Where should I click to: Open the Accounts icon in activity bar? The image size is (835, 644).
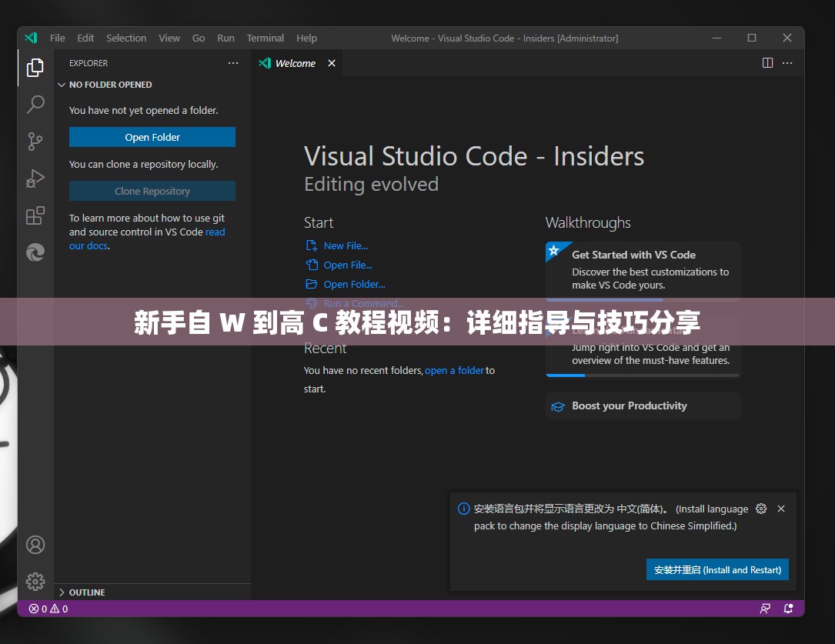[x=35, y=545]
